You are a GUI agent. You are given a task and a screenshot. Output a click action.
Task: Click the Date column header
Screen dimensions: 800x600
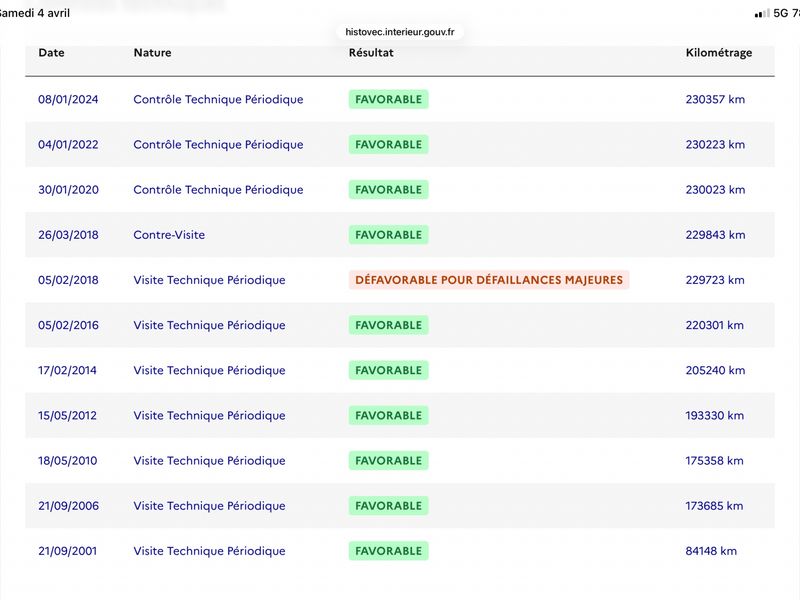coord(51,53)
